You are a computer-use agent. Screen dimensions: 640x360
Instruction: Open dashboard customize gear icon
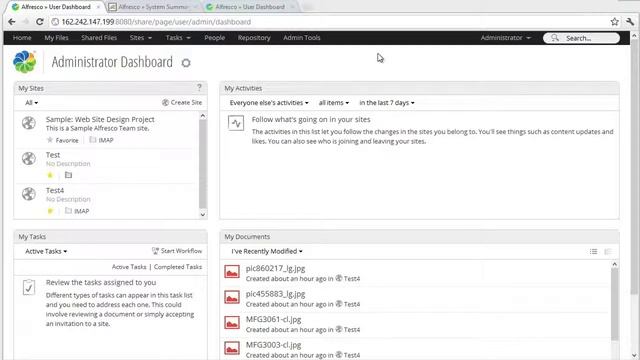(186, 63)
